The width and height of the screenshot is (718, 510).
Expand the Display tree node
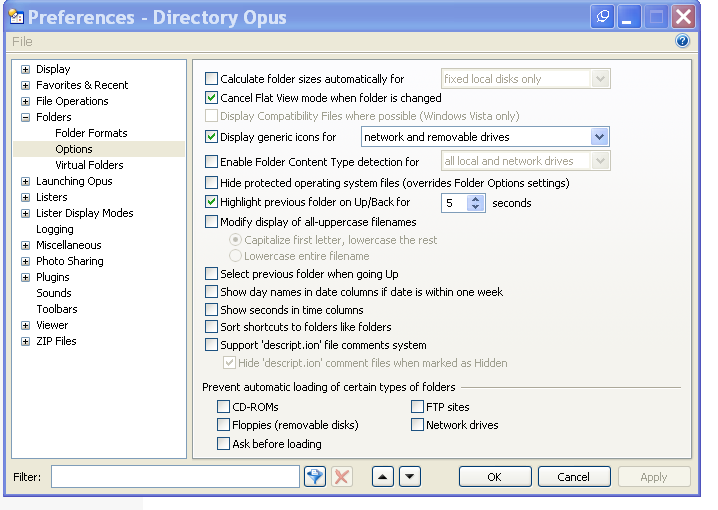26,70
